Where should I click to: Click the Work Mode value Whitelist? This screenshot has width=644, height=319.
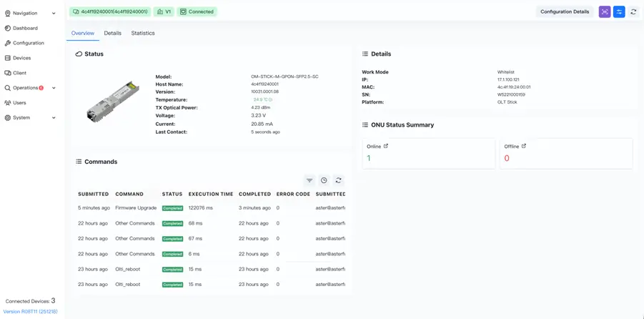505,72
